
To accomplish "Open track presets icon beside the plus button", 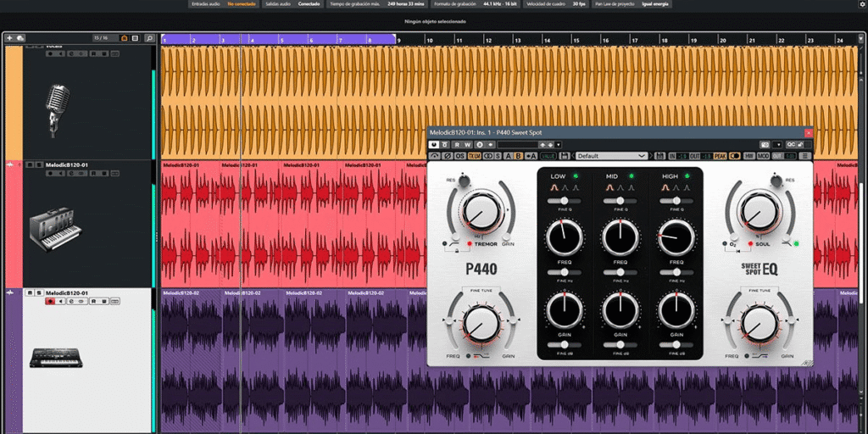I will tap(20, 38).
